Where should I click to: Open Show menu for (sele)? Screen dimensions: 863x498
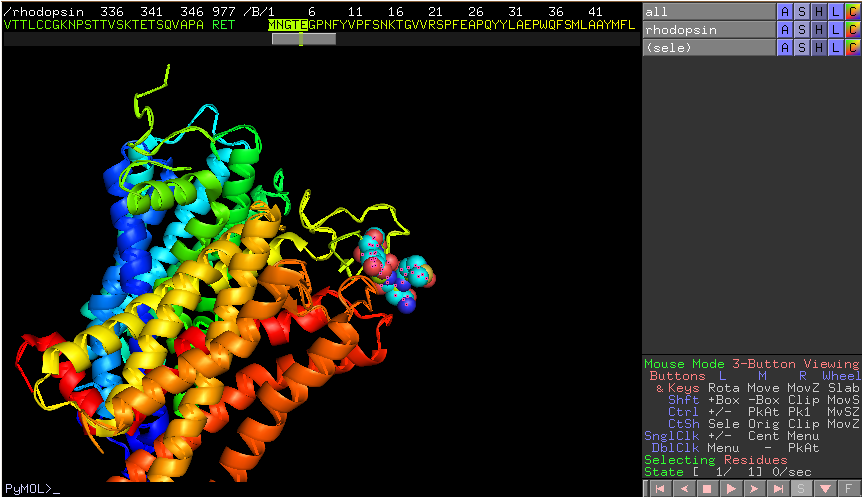(802, 48)
